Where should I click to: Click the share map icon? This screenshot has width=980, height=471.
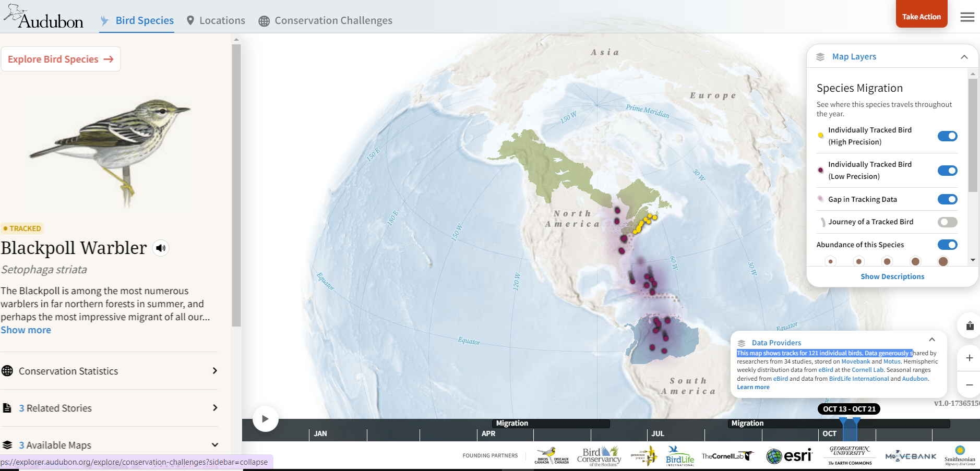click(970, 326)
